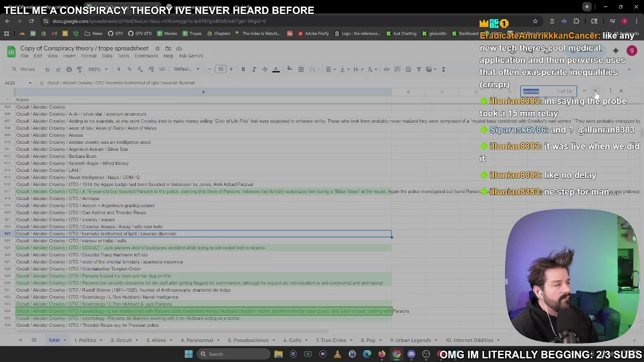Format as percent icon

pyautogui.click(x=129, y=69)
